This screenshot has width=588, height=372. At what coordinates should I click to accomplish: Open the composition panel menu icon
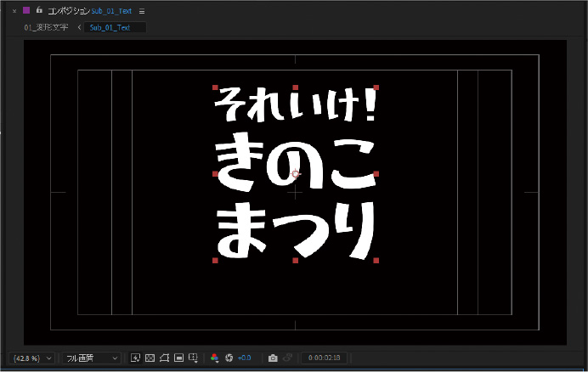[142, 11]
